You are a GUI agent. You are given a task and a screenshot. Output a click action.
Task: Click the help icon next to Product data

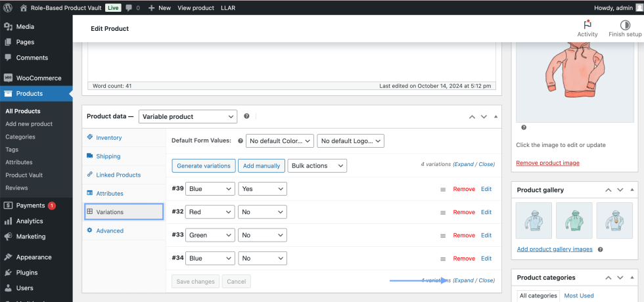coord(246,116)
